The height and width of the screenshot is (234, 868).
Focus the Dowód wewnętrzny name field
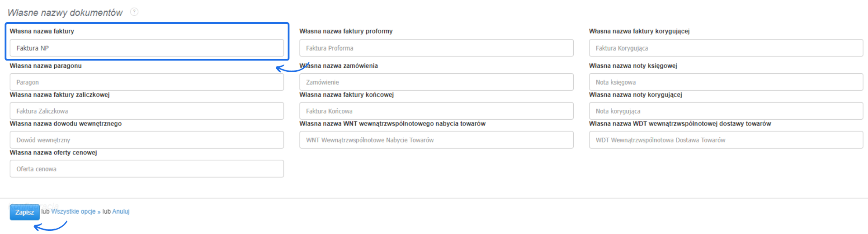[x=146, y=140]
